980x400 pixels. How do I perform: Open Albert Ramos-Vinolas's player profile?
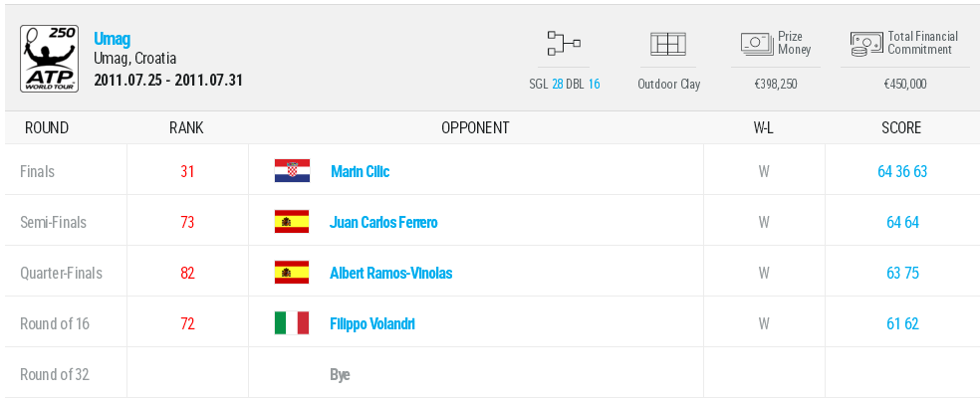pos(390,273)
